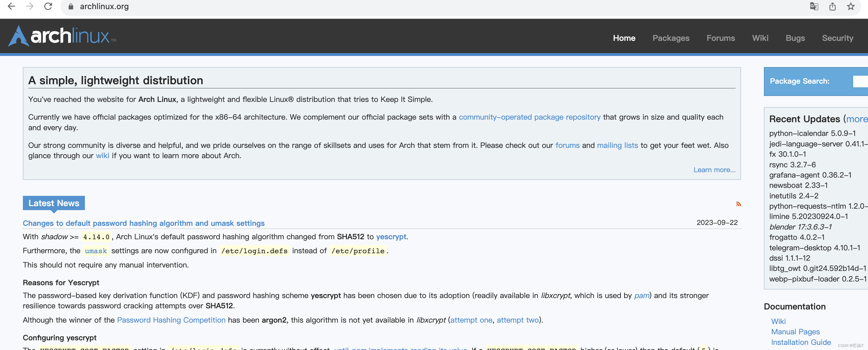This screenshot has width=868, height=350.
Task: Open the password hashing news headline
Action: tap(144, 223)
